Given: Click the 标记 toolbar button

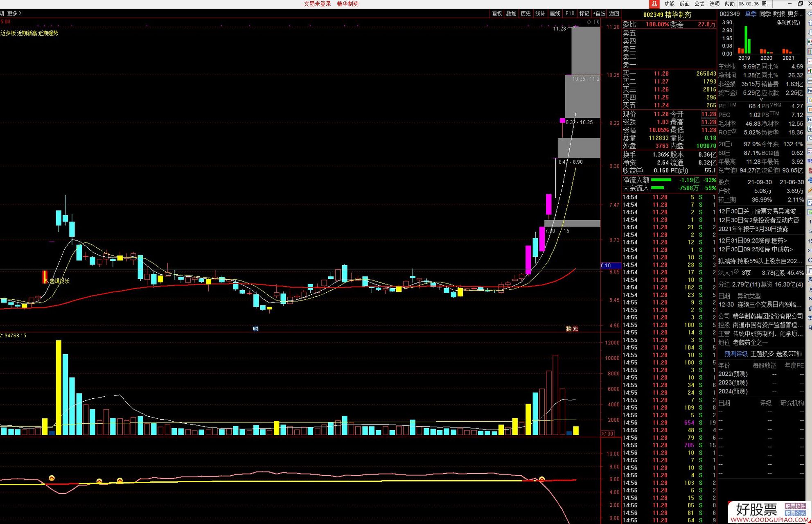Looking at the screenshot, I should [584, 14].
